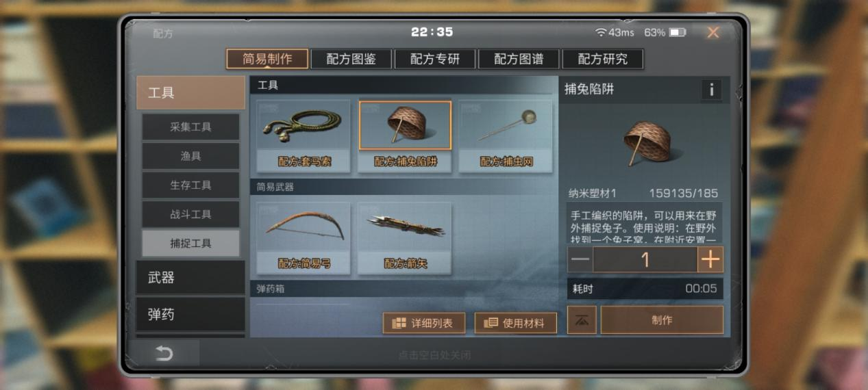The width and height of the screenshot is (868, 390).
Task: Click the collapse arrow left of 制作
Action: tap(582, 320)
